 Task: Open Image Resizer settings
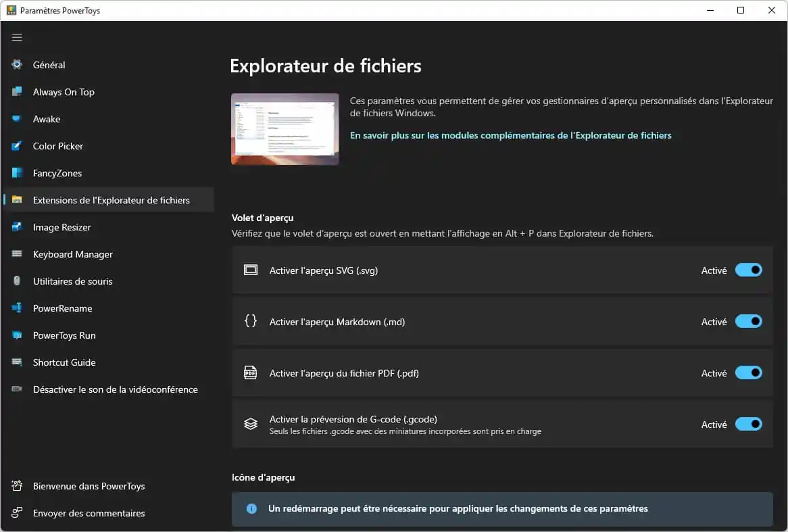tap(109, 226)
